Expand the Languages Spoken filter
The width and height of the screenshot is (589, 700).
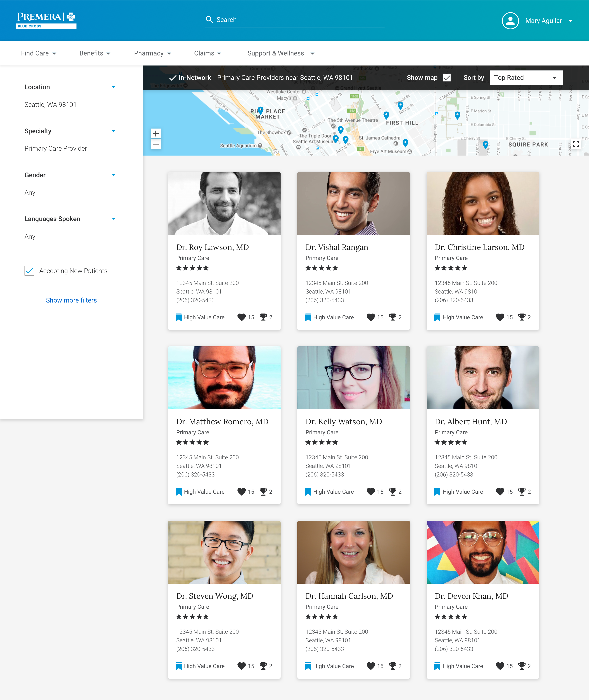[x=71, y=219]
